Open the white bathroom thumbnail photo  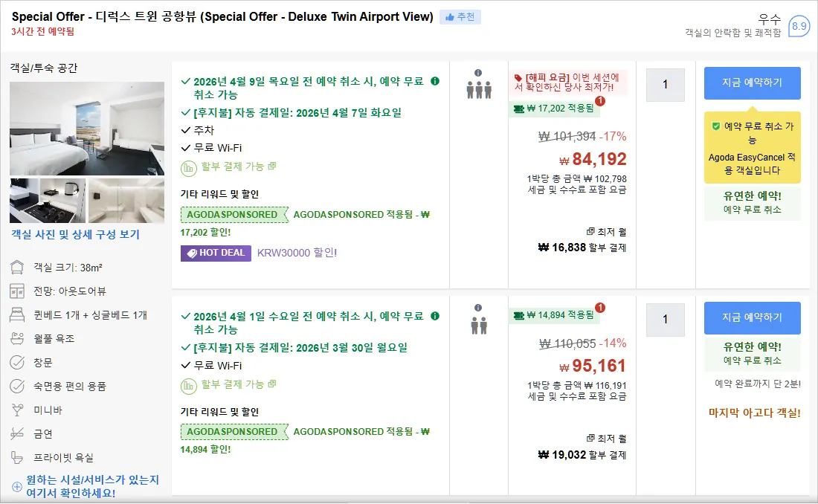coord(126,201)
